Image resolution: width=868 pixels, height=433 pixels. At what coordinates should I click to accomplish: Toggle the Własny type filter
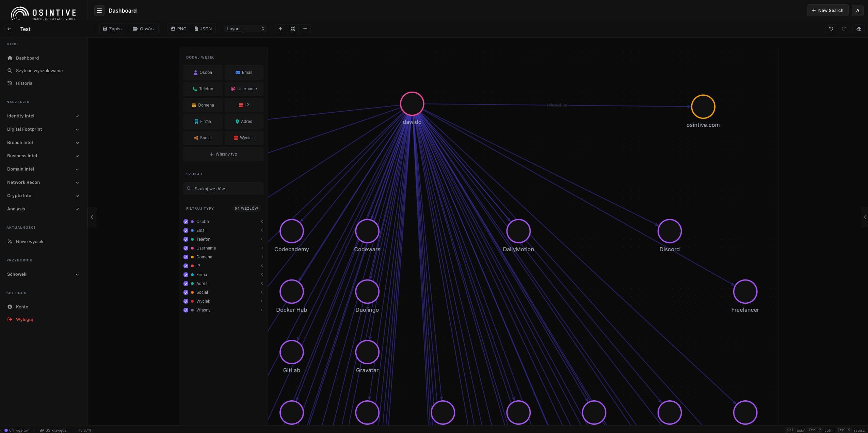click(186, 310)
